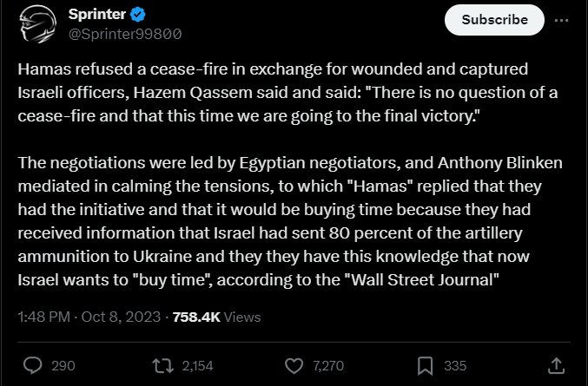This screenshot has width=588, height=386.
Task: Like the post with heart icon
Action: point(294,366)
